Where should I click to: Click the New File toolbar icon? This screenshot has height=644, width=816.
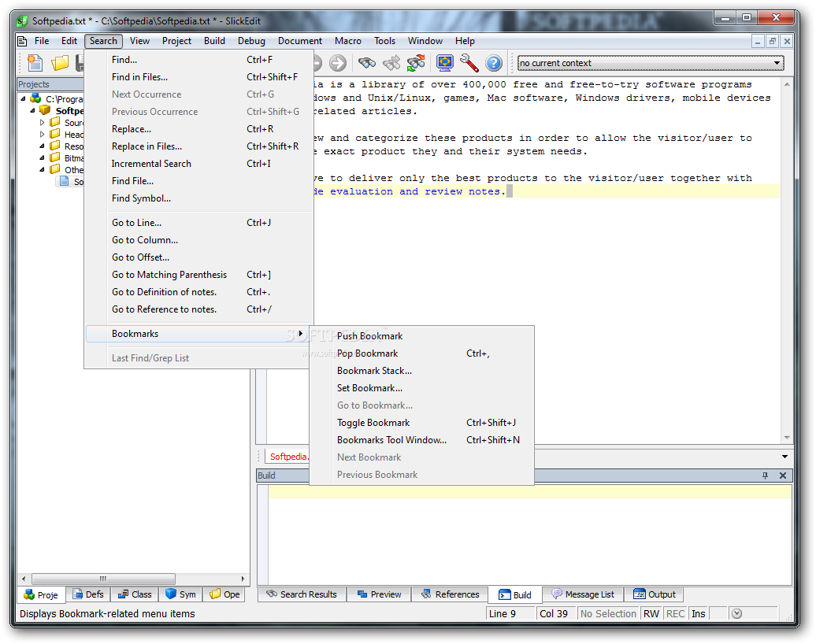pyautogui.click(x=35, y=63)
